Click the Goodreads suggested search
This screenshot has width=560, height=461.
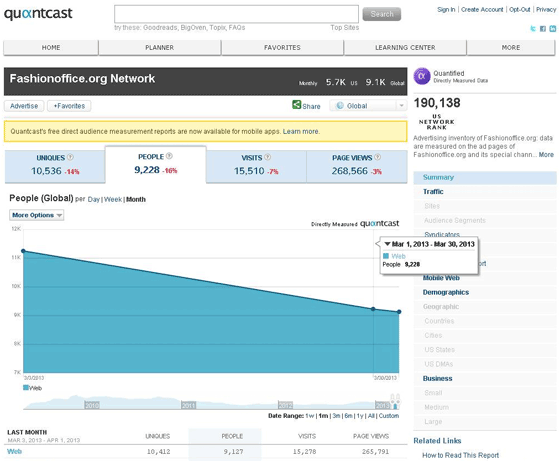(160, 27)
